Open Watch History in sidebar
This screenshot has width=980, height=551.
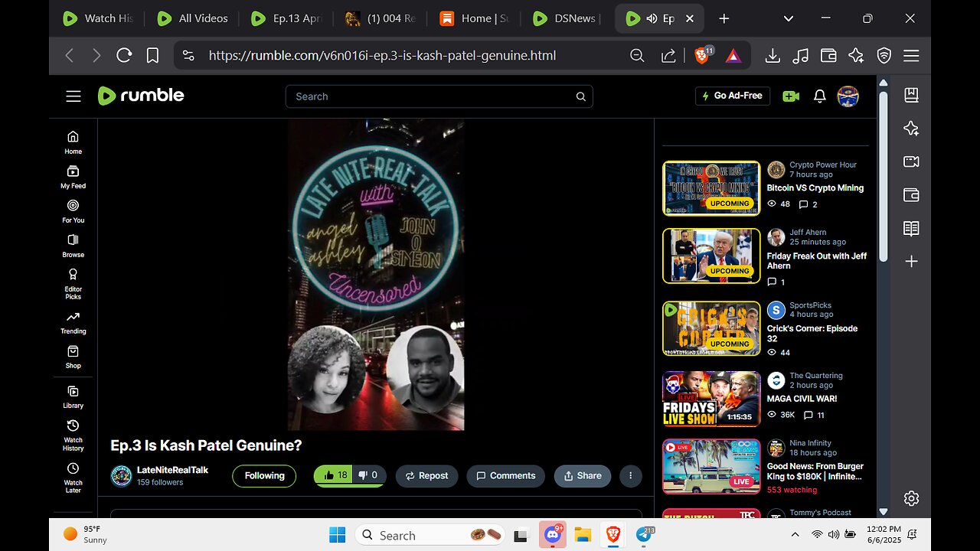point(73,435)
